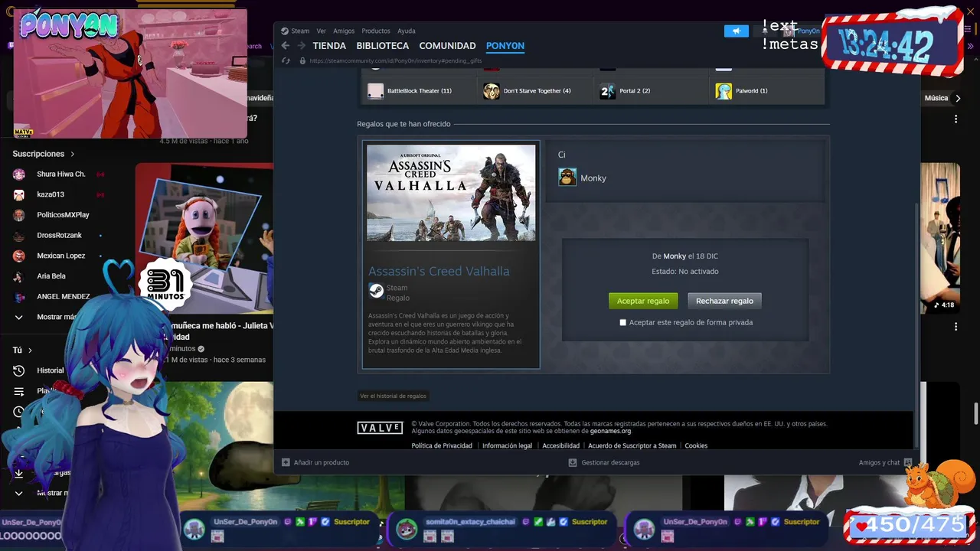Open Información legal link
The width and height of the screenshot is (980, 551).
click(x=507, y=445)
